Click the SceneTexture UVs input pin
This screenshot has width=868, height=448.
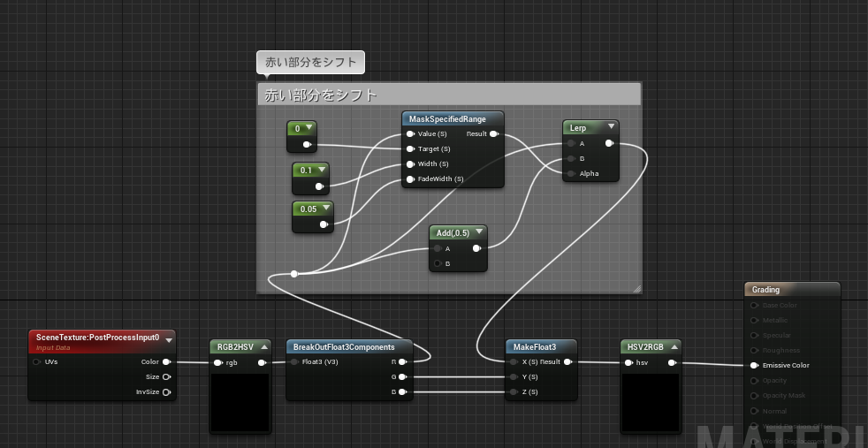(36, 361)
